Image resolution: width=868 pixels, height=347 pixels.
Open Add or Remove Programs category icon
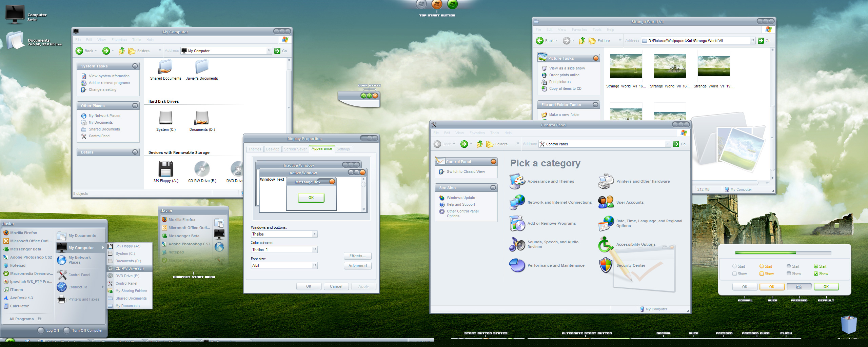pyautogui.click(x=517, y=223)
